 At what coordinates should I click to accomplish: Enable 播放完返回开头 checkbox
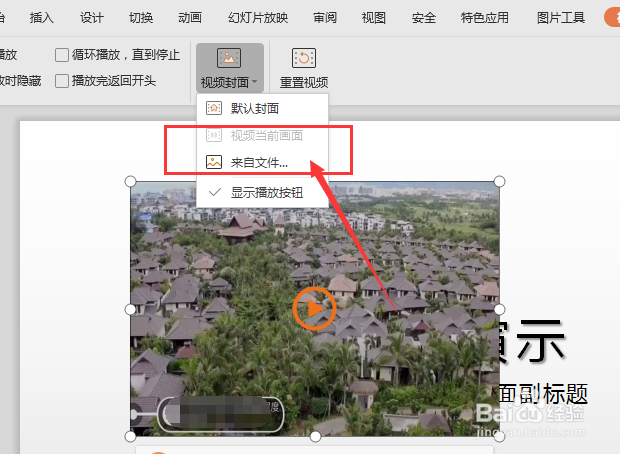(x=62, y=81)
